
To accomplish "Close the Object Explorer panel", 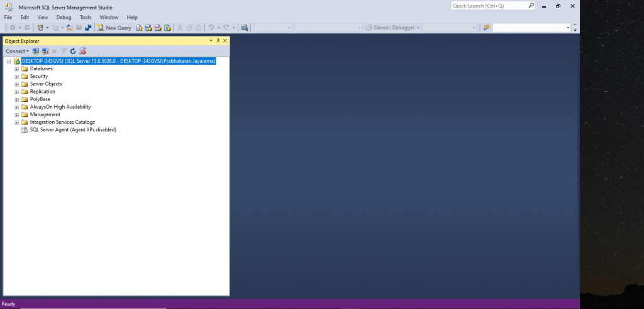I will coord(225,41).
